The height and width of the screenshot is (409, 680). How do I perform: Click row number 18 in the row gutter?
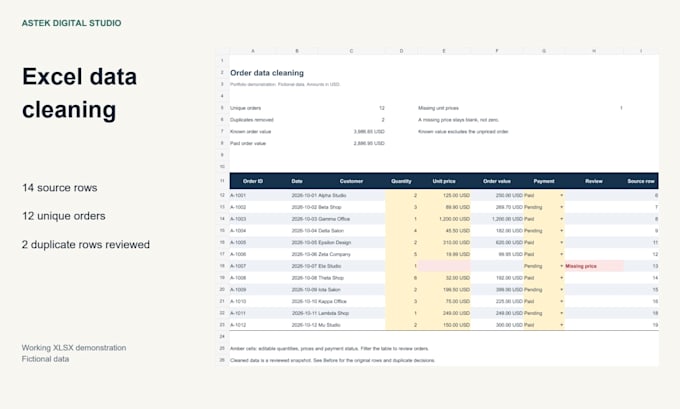coord(222,266)
